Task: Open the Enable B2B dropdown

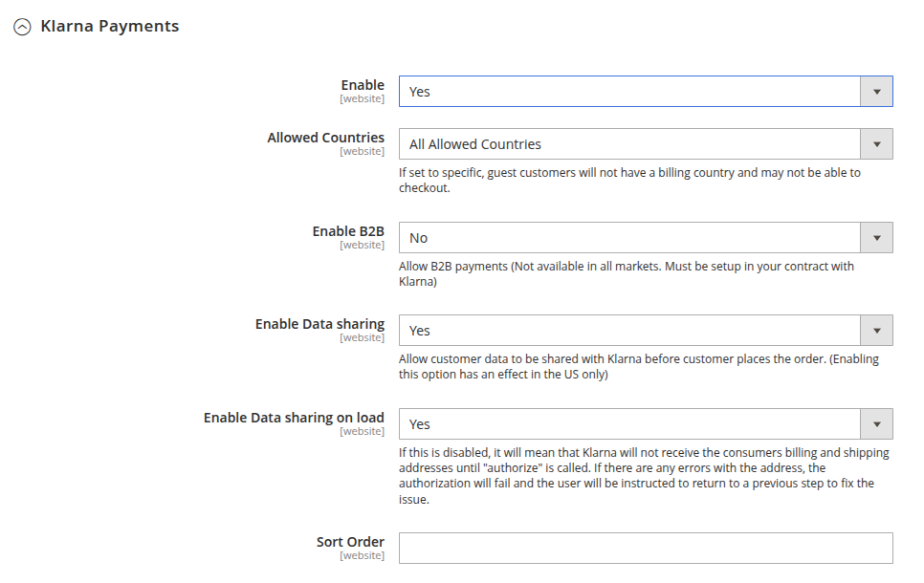Action: pos(646,237)
